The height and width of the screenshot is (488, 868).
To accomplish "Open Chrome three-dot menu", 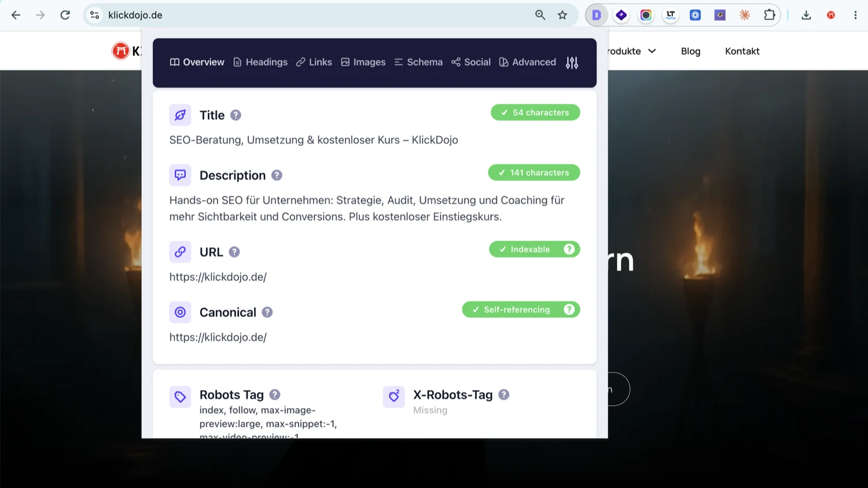I will pyautogui.click(x=855, y=15).
